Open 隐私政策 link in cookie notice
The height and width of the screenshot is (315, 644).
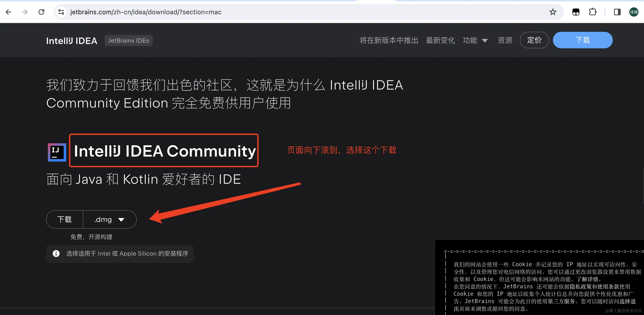click(x=581, y=286)
